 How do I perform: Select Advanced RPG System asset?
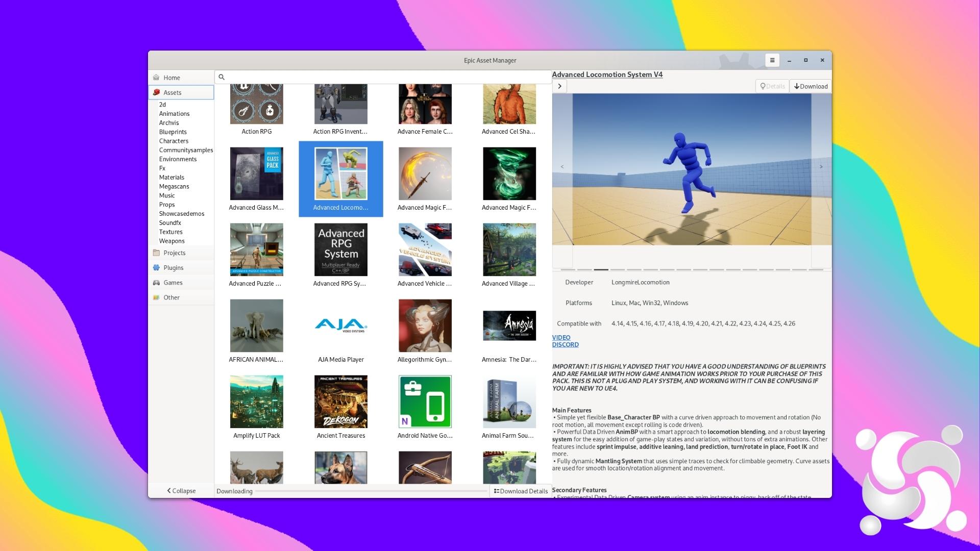(340, 255)
